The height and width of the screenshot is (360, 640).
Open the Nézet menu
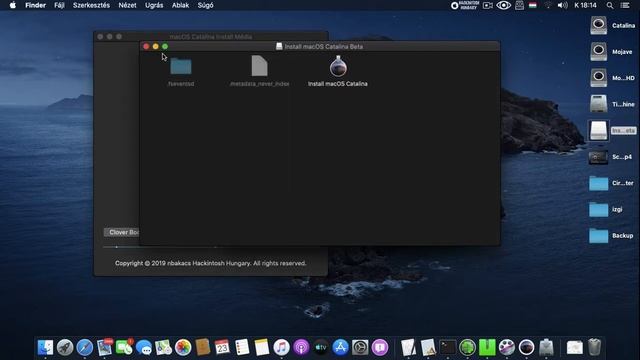[127, 5]
